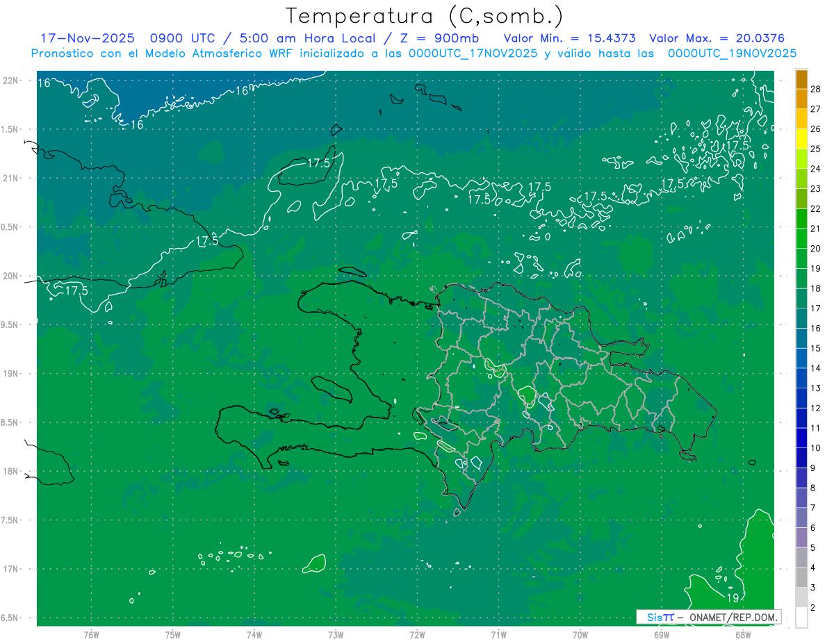Click the "68W" longitude axis label

point(743,634)
